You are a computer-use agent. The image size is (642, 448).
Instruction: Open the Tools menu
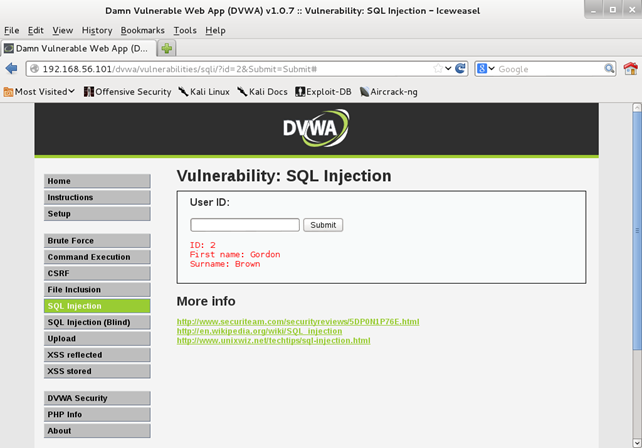tap(185, 30)
